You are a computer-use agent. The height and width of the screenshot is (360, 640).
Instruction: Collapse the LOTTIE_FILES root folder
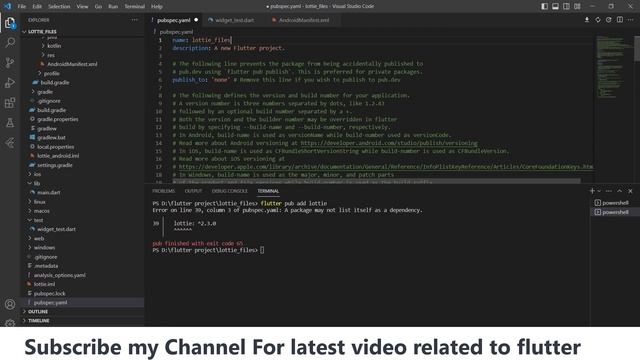(42, 31)
